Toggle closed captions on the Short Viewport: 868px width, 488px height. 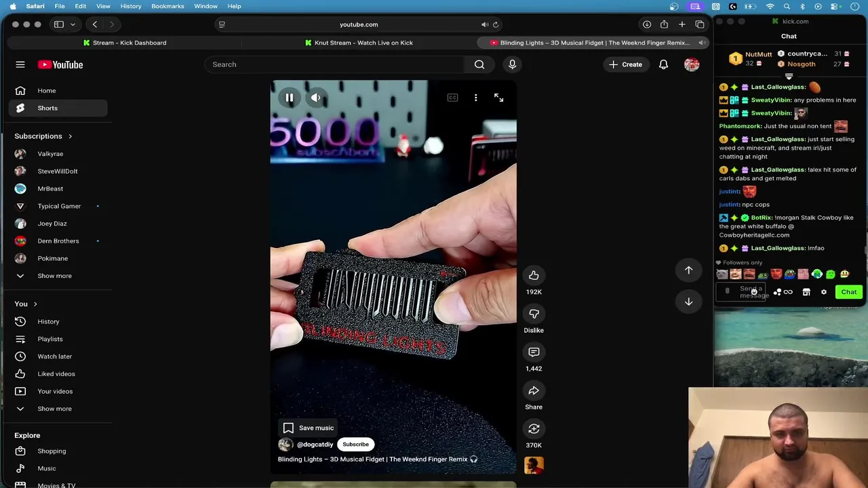pyautogui.click(x=452, y=98)
